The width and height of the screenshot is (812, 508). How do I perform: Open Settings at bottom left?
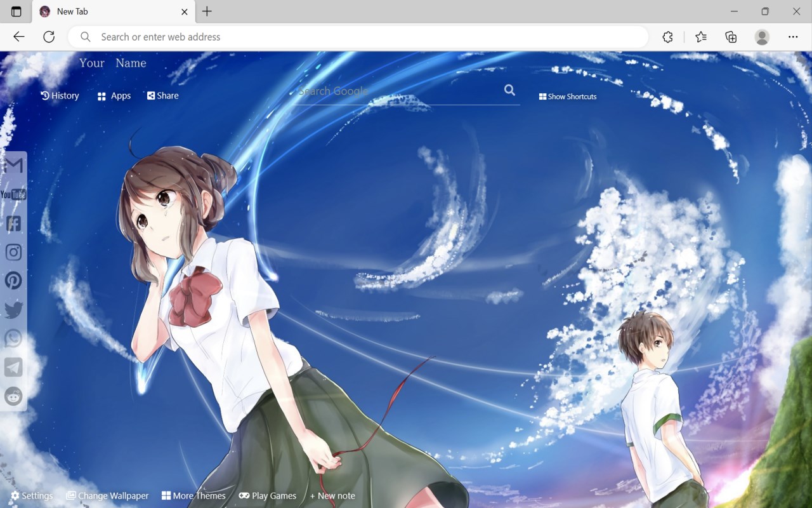32,496
